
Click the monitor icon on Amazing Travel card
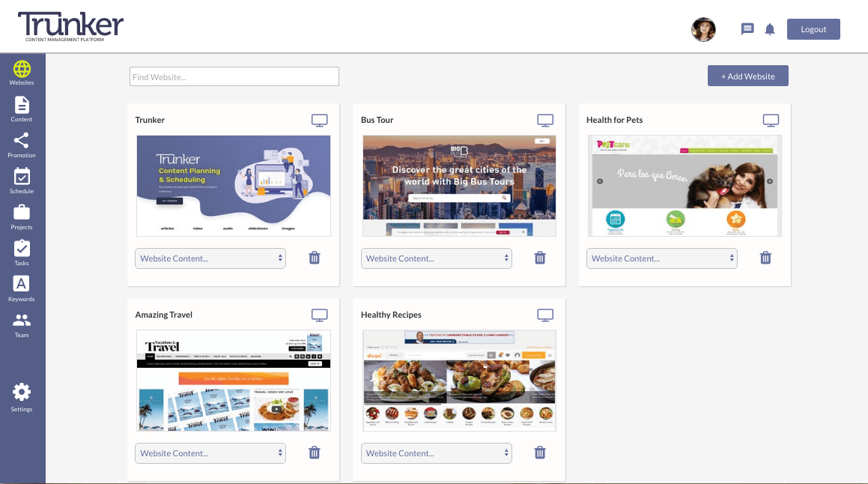point(319,315)
